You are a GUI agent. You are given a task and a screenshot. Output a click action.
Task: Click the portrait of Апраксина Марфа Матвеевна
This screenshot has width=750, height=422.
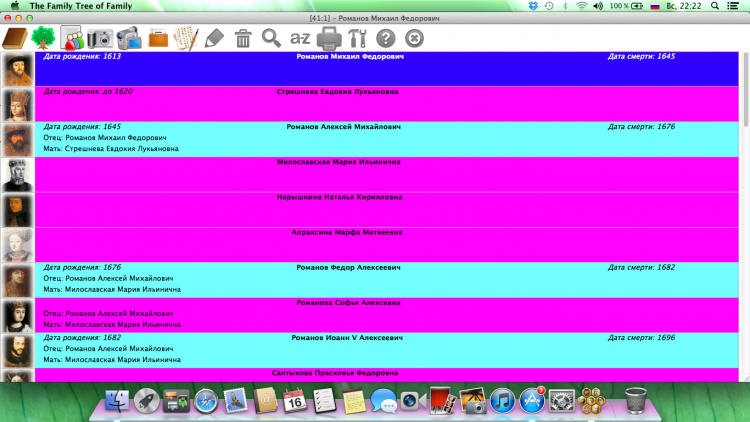[x=18, y=245]
